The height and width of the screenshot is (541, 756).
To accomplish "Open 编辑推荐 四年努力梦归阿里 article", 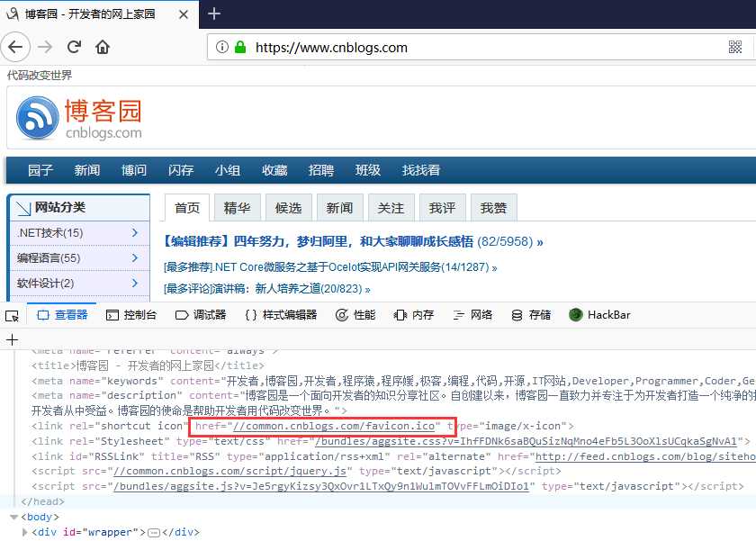I will pos(354,241).
